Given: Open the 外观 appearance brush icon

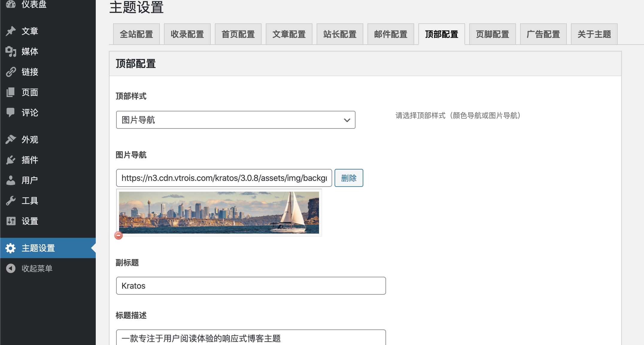Looking at the screenshot, I should 11,140.
